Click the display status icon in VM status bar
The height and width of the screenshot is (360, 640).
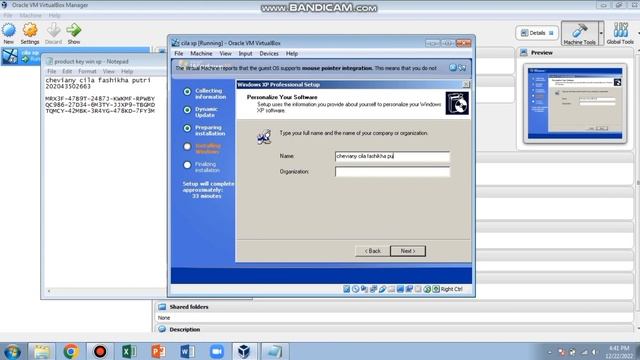(400, 289)
